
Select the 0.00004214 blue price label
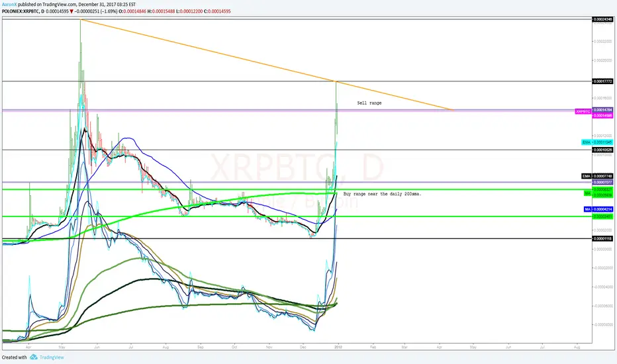click(603, 209)
